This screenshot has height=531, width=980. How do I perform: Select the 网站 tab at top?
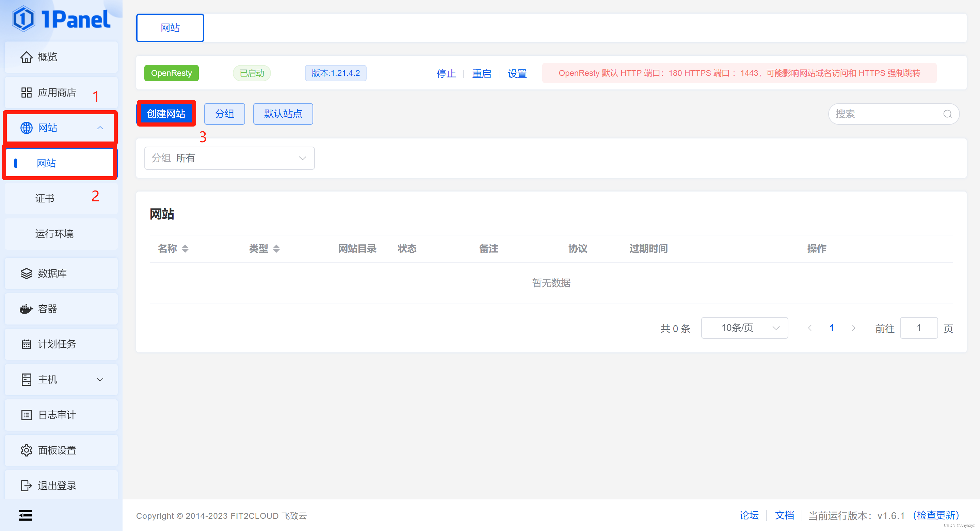(170, 28)
